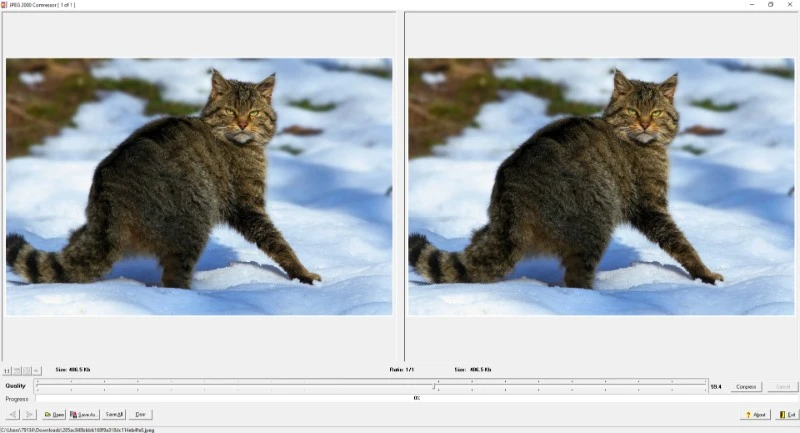Viewport: 800px width, 433px height.
Task: Open an image file with Open button
Action: (x=54, y=414)
